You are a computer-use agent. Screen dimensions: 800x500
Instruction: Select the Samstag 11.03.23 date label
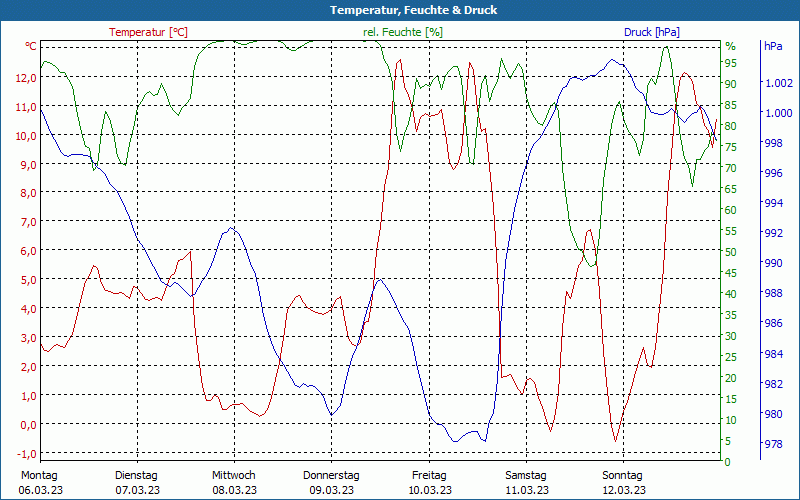click(x=526, y=482)
